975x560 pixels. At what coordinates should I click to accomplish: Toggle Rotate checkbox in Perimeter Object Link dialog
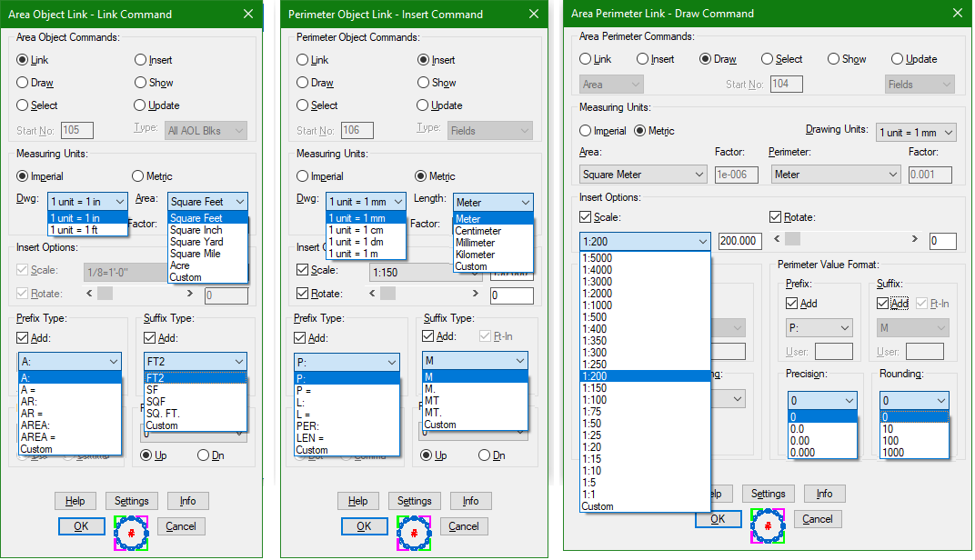point(303,293)
